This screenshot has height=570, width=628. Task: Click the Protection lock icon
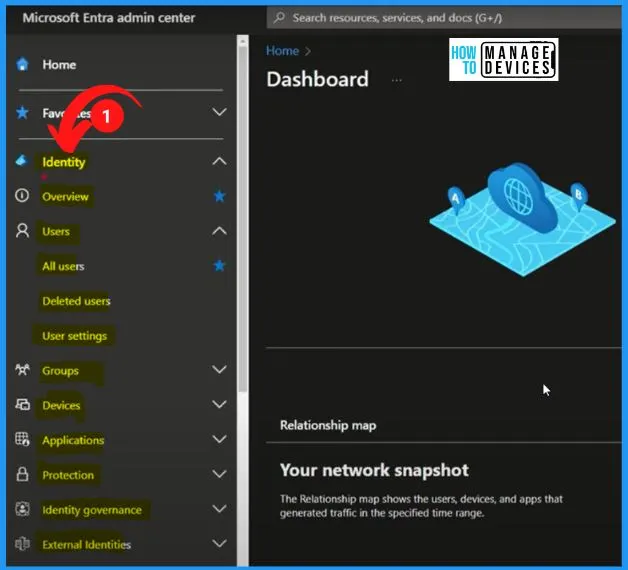coord(22,474)
